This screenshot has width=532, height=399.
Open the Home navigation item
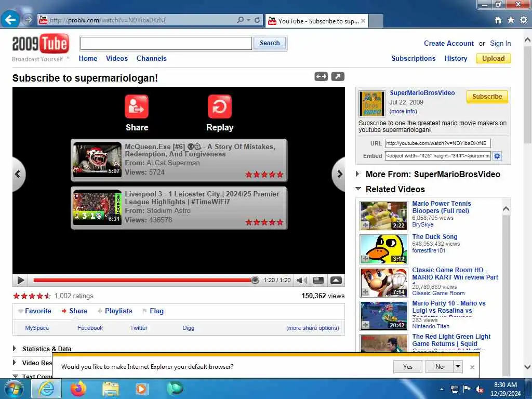pos(88,58)
